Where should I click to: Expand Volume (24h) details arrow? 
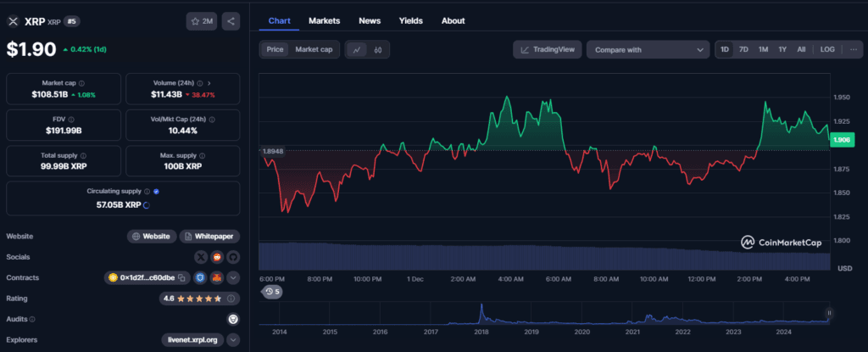[x=209, y=83]
